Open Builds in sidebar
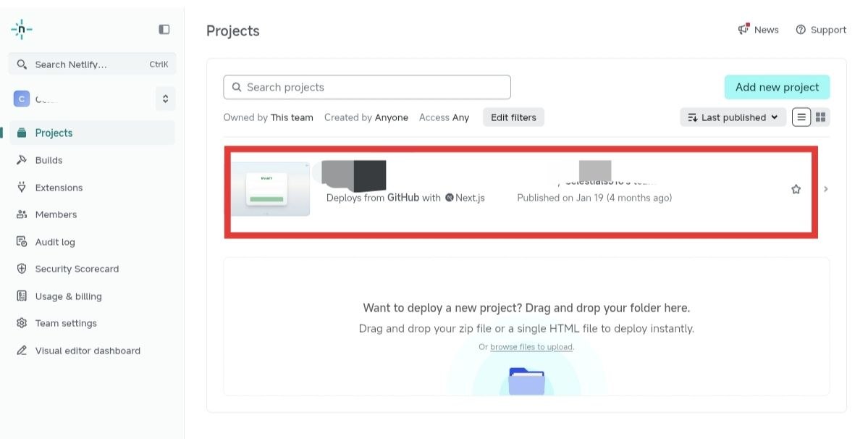 pos(49,160)
